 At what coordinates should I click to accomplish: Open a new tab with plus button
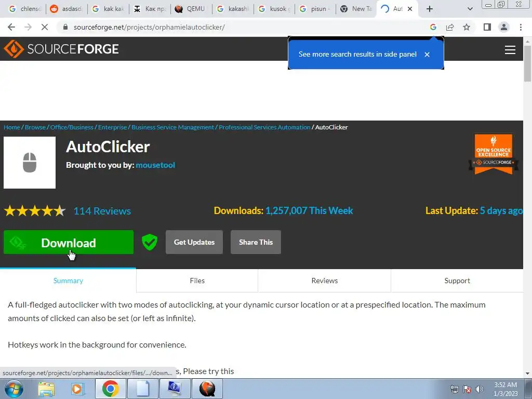pyautogui.click(x=430, y=9)
